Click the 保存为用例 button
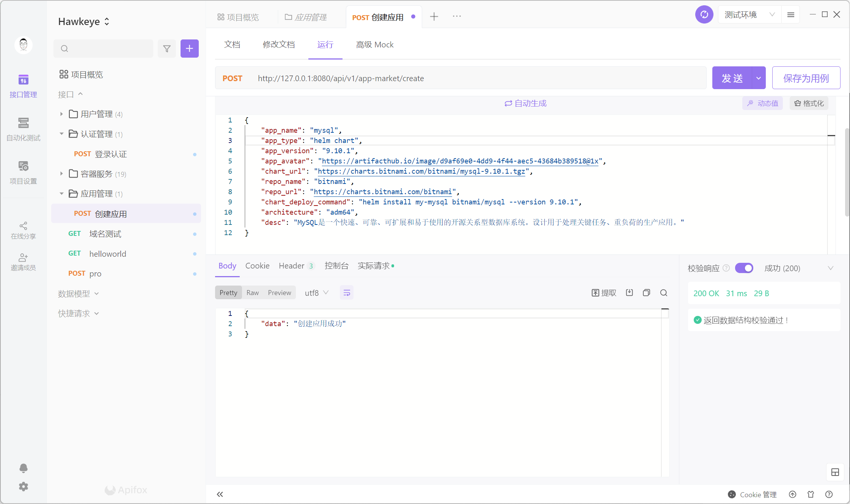 (806, 78)
